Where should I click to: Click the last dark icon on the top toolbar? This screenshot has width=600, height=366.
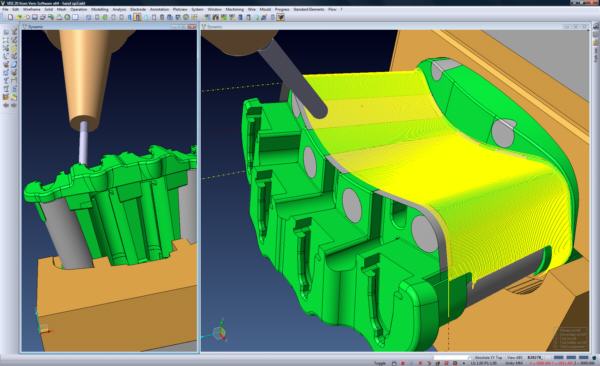click(280, 17)
